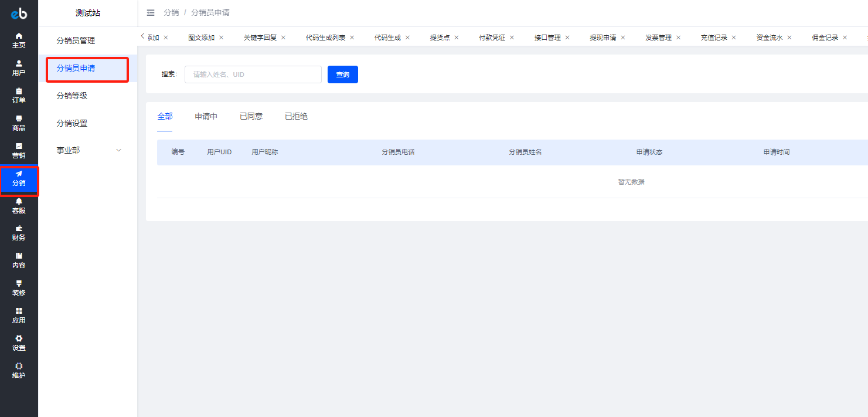Switch to the 已拒绝 filter tab
Screen dimensions: 868x417
pos(296,116)
